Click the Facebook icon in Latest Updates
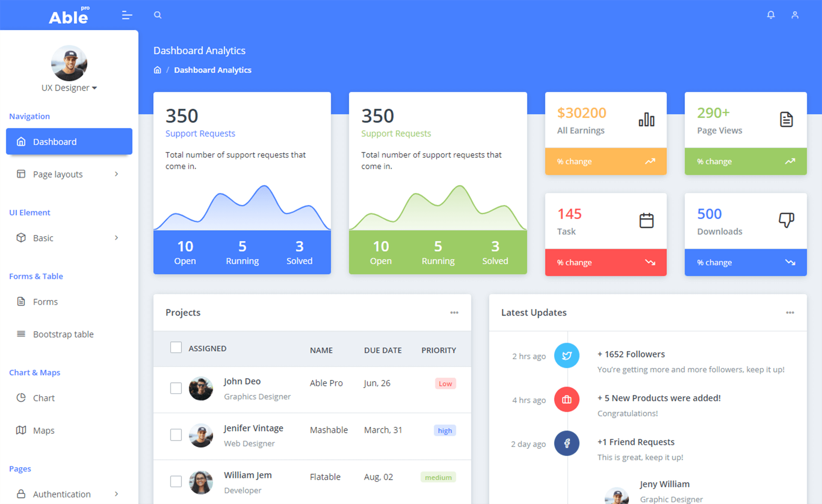 [566, 442]
